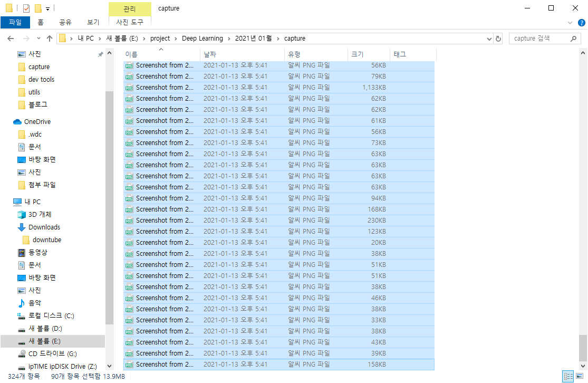Viewport: 588px width, 383px height.
Task: Open 새 볼륨 (D:) drive
Action: click(45, 329)
